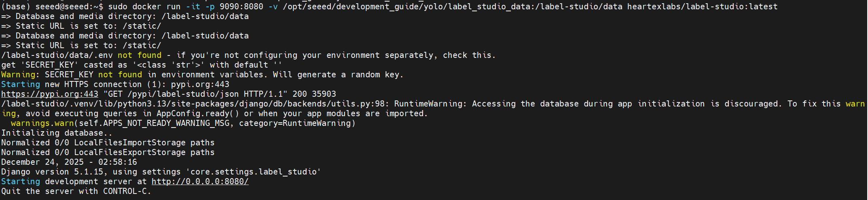Click the 'Quit the server with CONTROL-C.' line
The image size is (868, 200).
[76, 191]
